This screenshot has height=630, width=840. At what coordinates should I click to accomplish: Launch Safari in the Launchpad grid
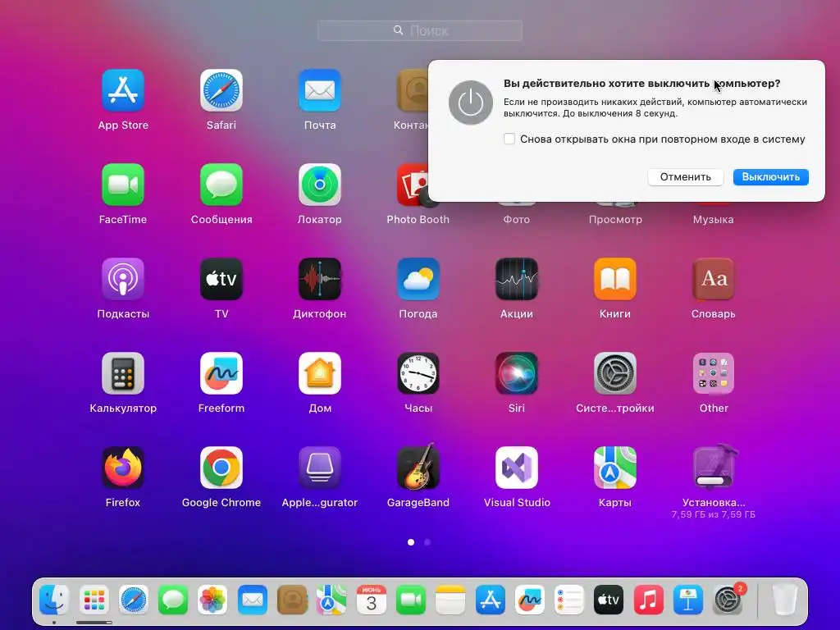(221, 90)
